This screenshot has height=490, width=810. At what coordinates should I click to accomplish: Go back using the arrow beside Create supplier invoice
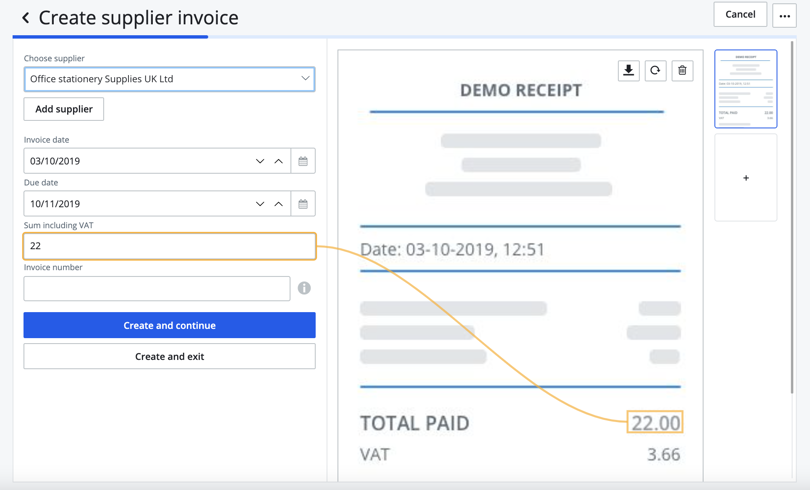click(25, 18)
